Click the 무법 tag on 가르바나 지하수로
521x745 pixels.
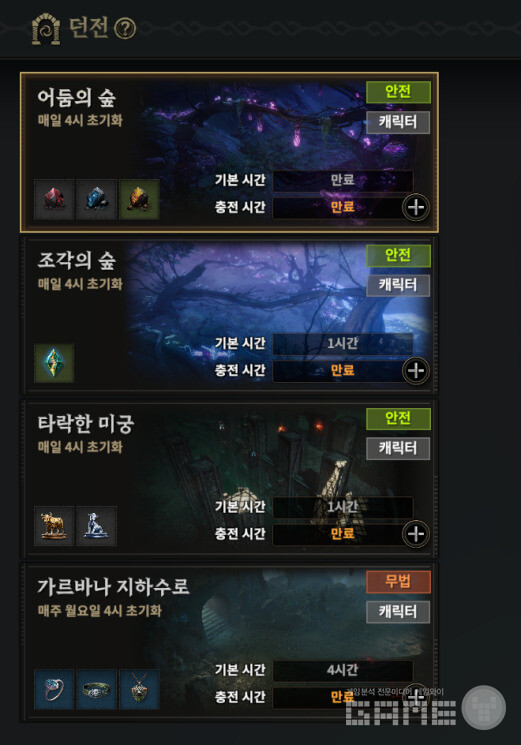point(398,582)
